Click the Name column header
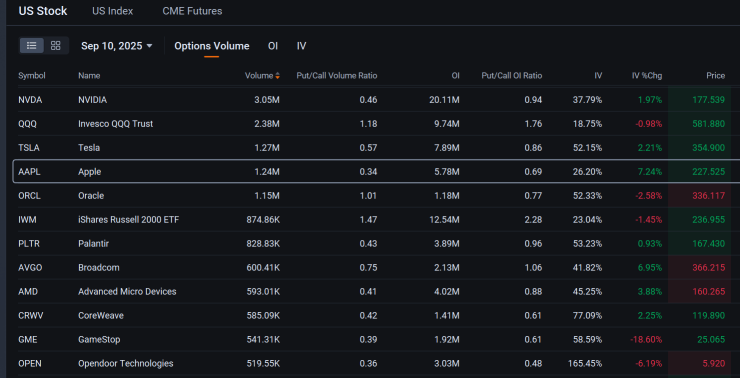 tap(89, 76)
